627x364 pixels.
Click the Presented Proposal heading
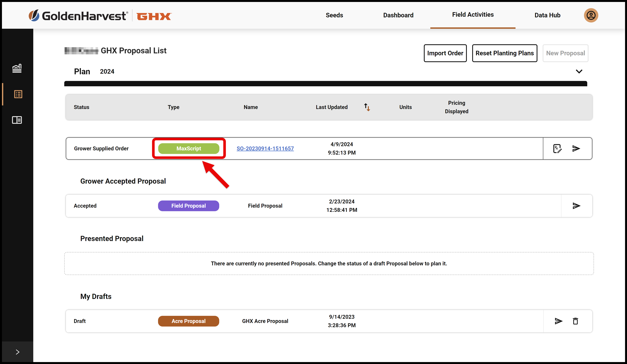(112, 239)
